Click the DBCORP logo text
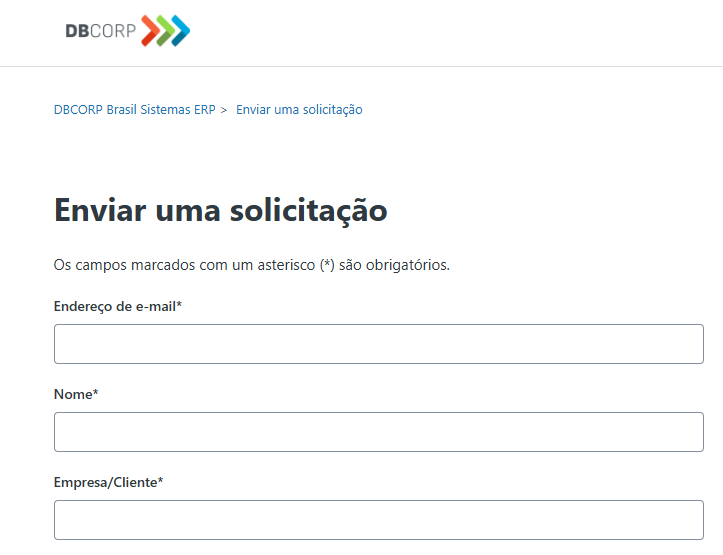The width and height of the screenshot is (723, 555). click(101, 31)
